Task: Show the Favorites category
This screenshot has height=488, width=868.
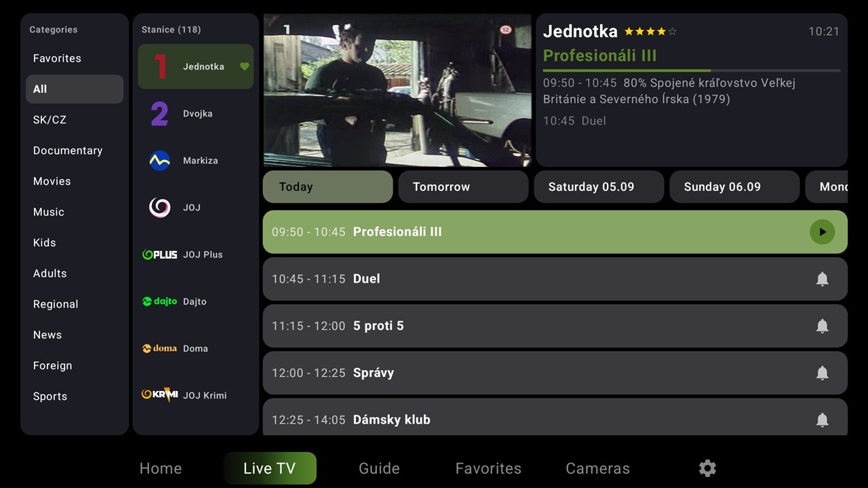Action: (x=75, y=58)
